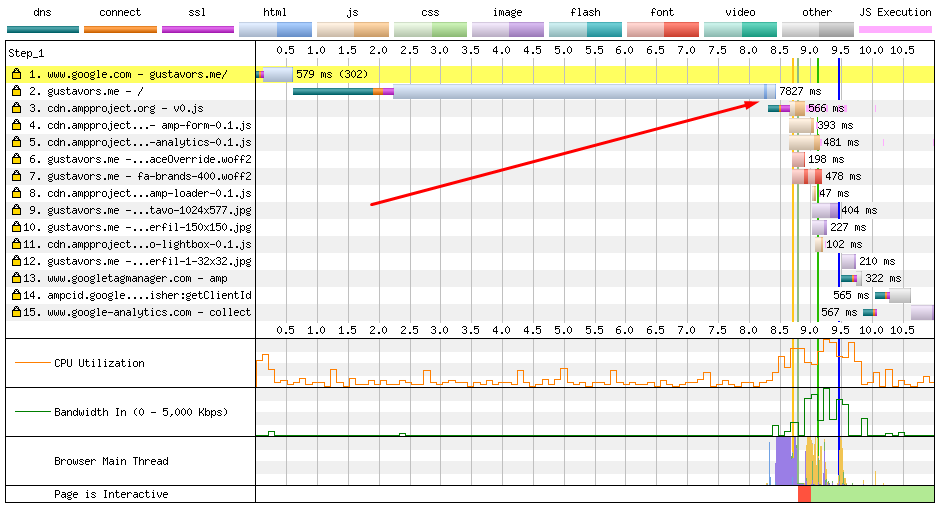Select the 'gustavors.me - /' request label
This screenshot has width=944, height=512.
click(x=95, y=91)
